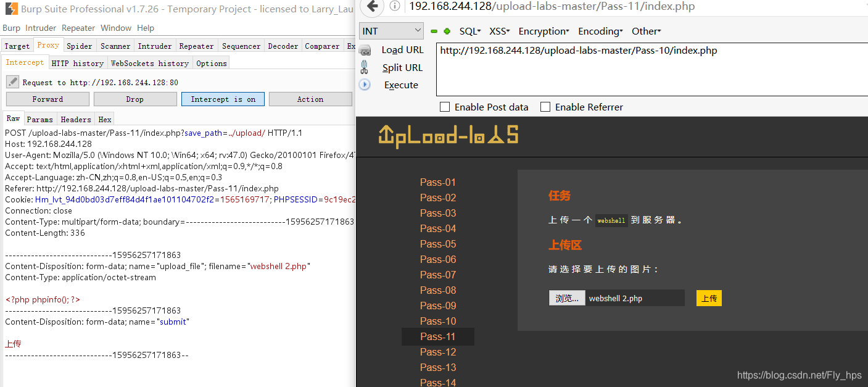This screenshot has width=868, height=387.
Task: Open the Pass-11 link
Action: point(438,336)
